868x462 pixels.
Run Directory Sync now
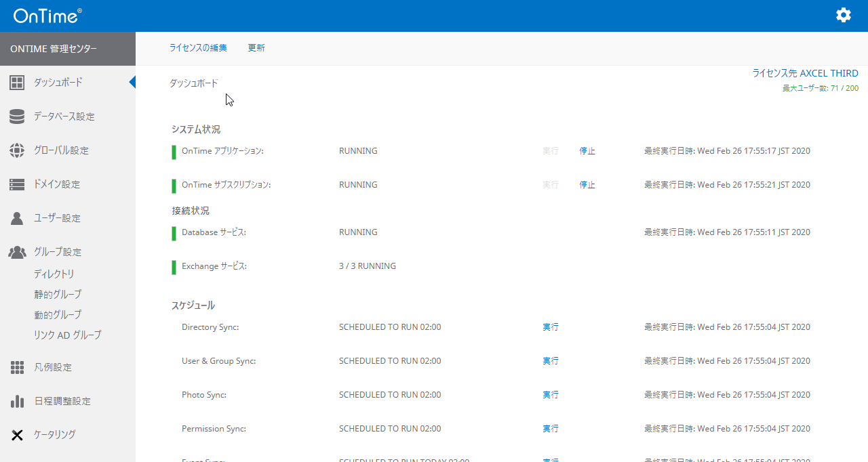pyautogui.click(x=551, y=327)
